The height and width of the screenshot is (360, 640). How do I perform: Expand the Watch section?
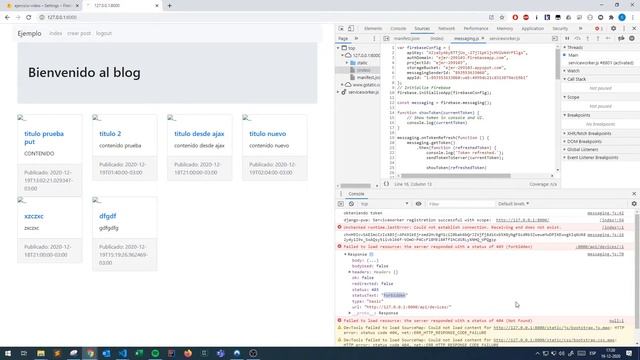pos(573,71)
